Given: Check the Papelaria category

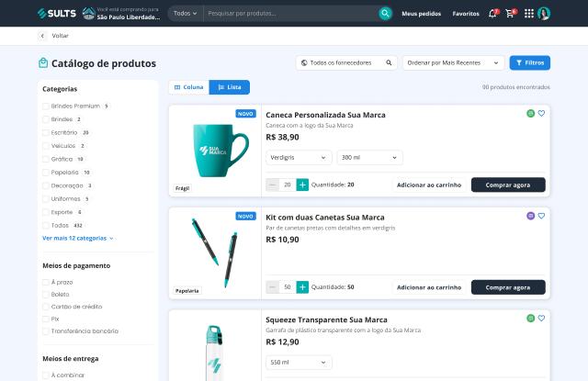Looking at the screenshot, I should tap(46, 173).
